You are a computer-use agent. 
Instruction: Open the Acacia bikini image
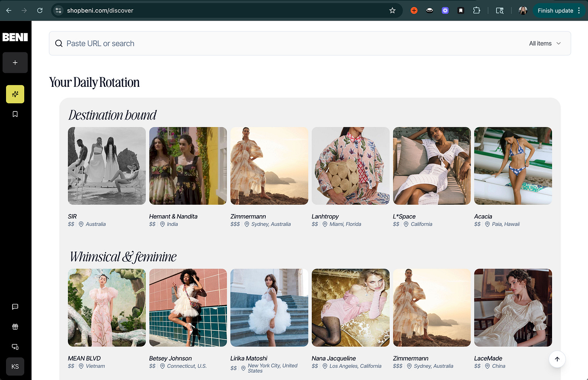pyautogui.click(x=513, y=166)
